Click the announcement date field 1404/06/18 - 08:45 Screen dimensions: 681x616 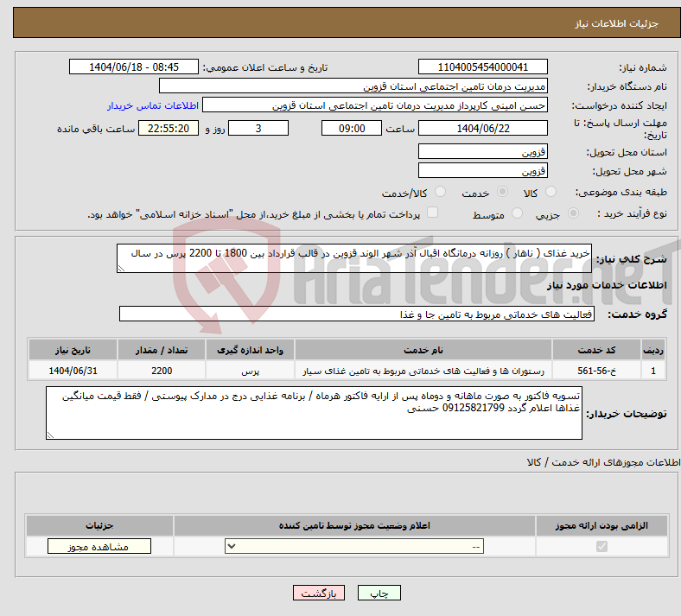[x=134, y=67]
